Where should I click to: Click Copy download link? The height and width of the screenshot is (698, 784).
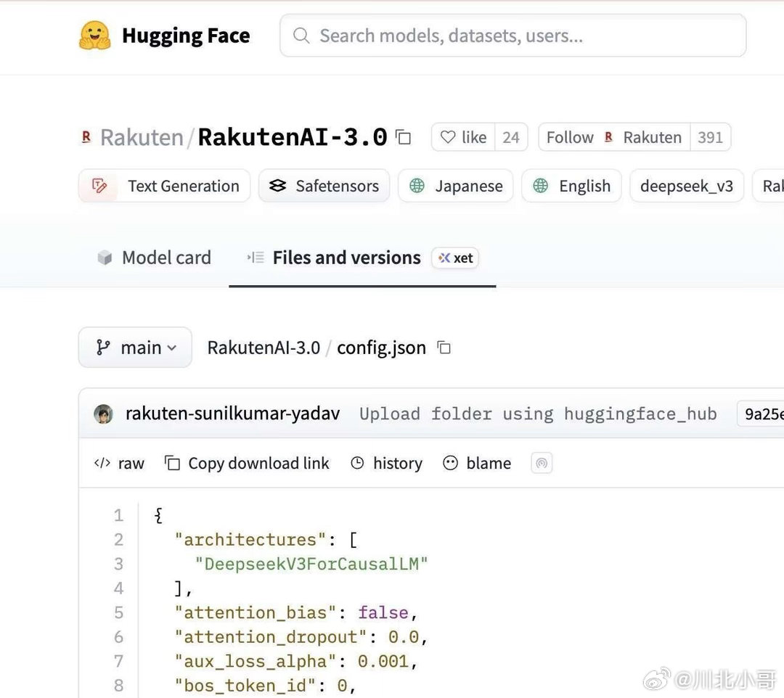[x=248, y=463]
